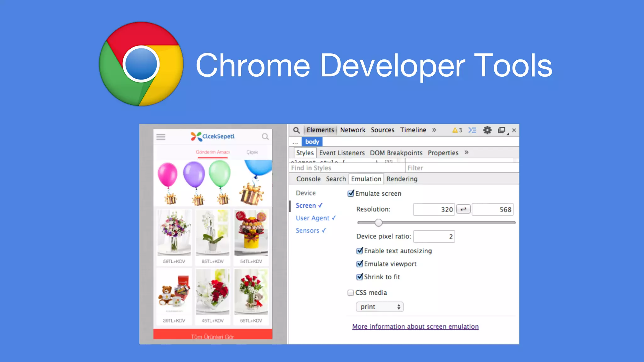This screenshot has width=644, height=362.
Task: Swap resolution dimensions button
Action: point(463,209)
